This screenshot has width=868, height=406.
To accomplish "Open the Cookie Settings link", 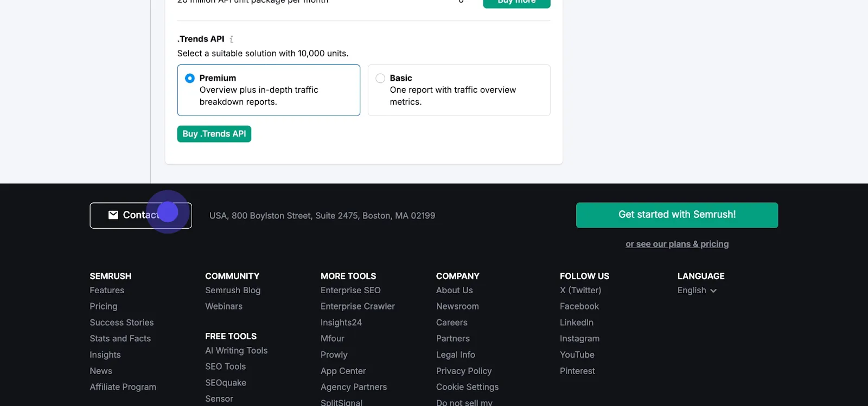I will point(467,387).
